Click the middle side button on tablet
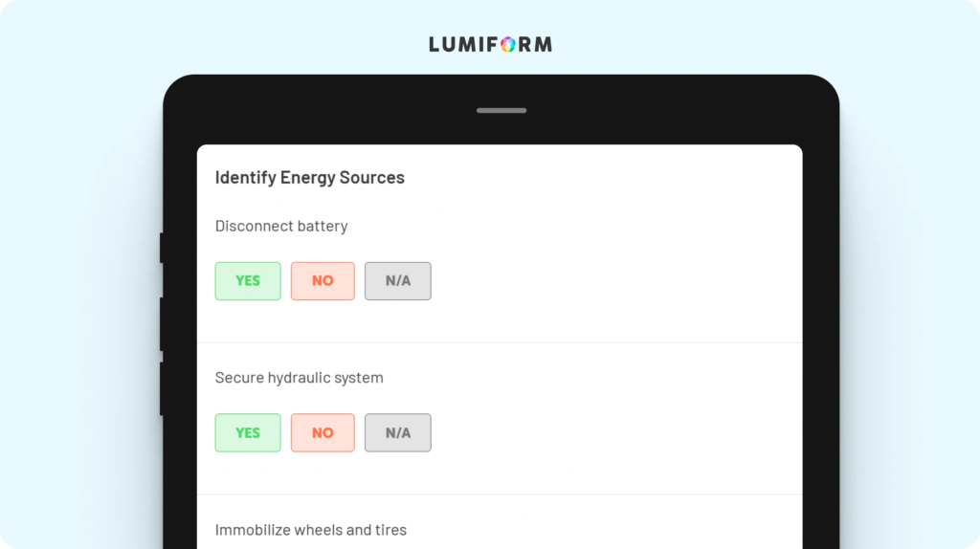The image size is (980, 549). [161, 324]
